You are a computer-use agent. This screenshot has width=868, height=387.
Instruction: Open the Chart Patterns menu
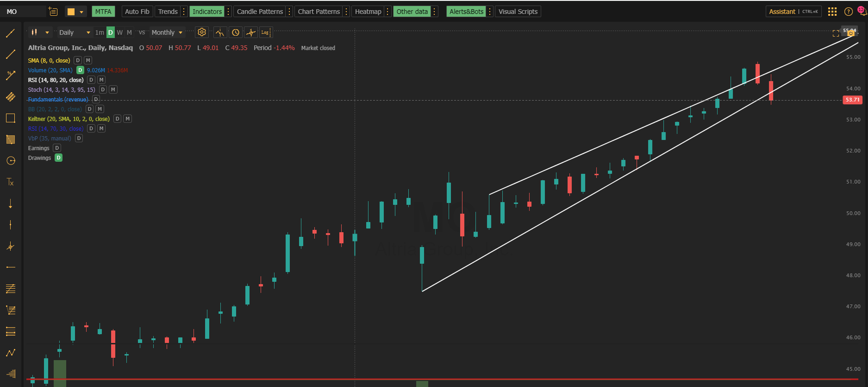[x=318, y=12]
